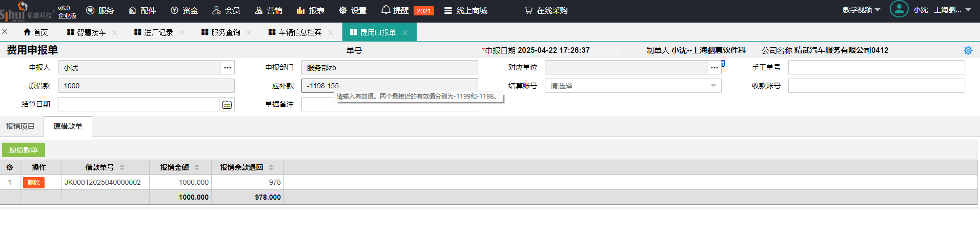This screenshot has height=251, width=980.
Task: Delete the first loan row
Action: 34,183
